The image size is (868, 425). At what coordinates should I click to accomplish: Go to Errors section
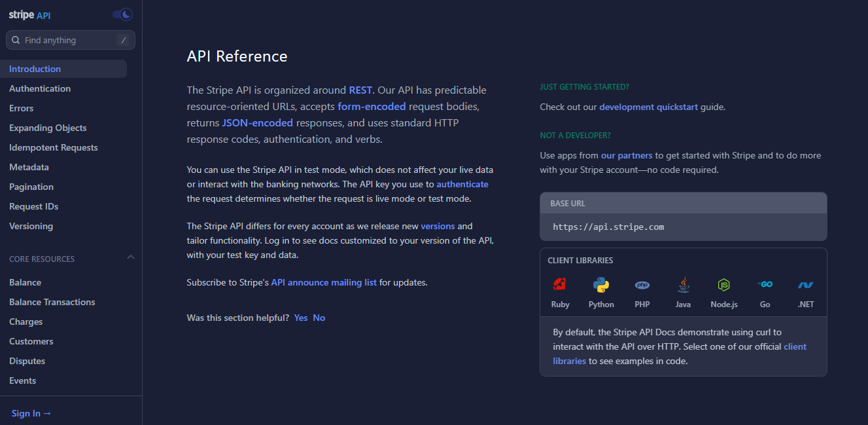click(22, 108)
